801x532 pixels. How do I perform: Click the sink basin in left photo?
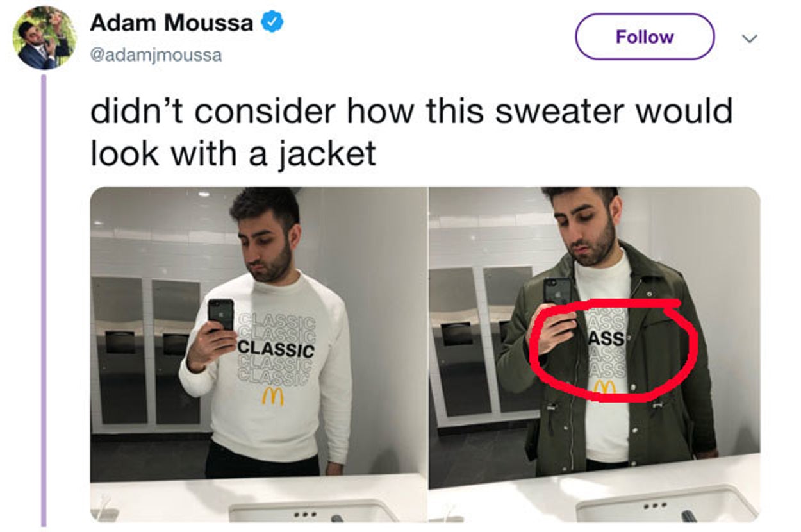313,511
